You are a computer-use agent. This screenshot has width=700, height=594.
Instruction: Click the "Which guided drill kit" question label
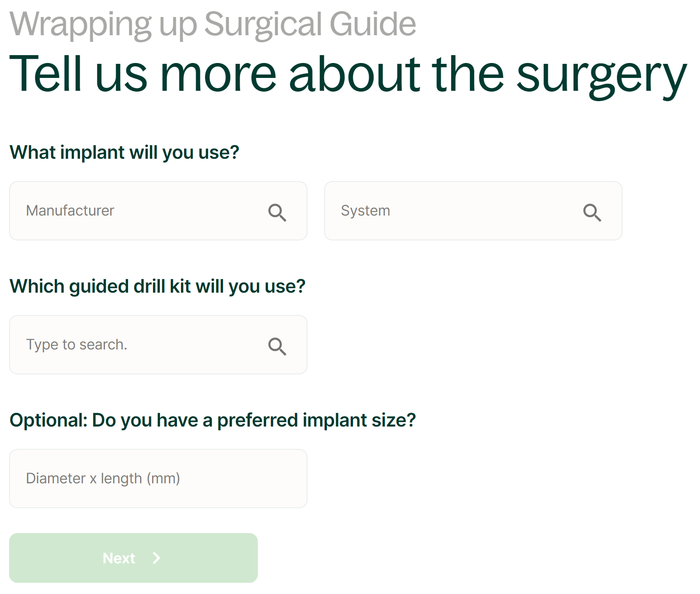pos(157,286)
